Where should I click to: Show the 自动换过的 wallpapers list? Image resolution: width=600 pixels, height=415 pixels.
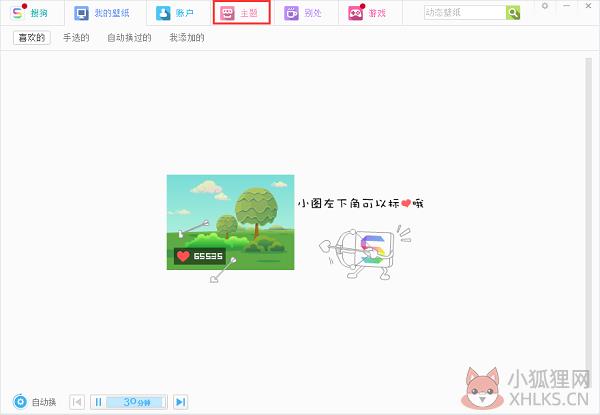129,37
